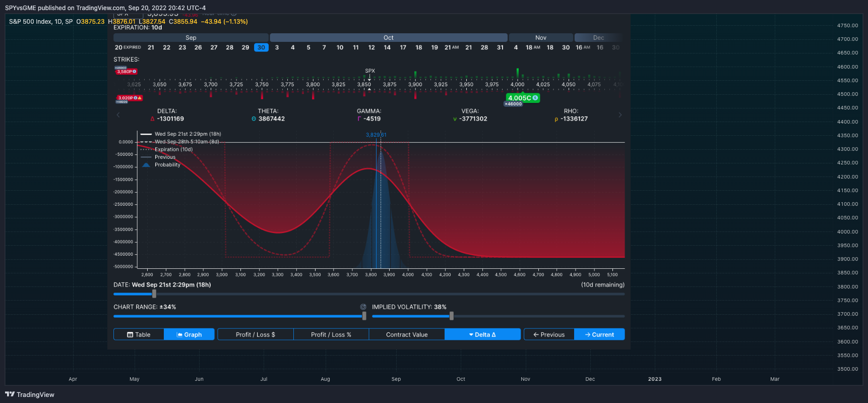This screenshot has width=868, height=403.
Task: Select the 20 EXPIRED expiration date
Action: pyautogui.click(x=128, y=47)
